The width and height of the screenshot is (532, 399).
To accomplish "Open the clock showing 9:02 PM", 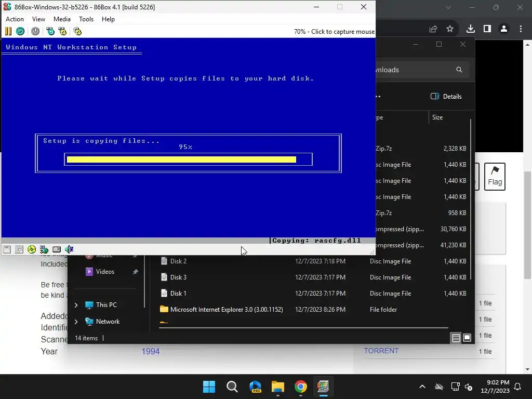I will pos(495,387).
